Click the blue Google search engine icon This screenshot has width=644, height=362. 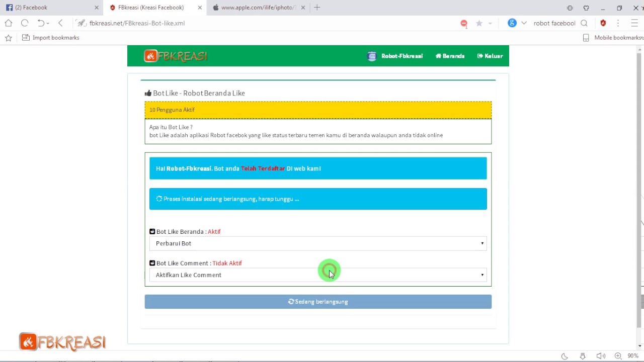click(512, 23)
